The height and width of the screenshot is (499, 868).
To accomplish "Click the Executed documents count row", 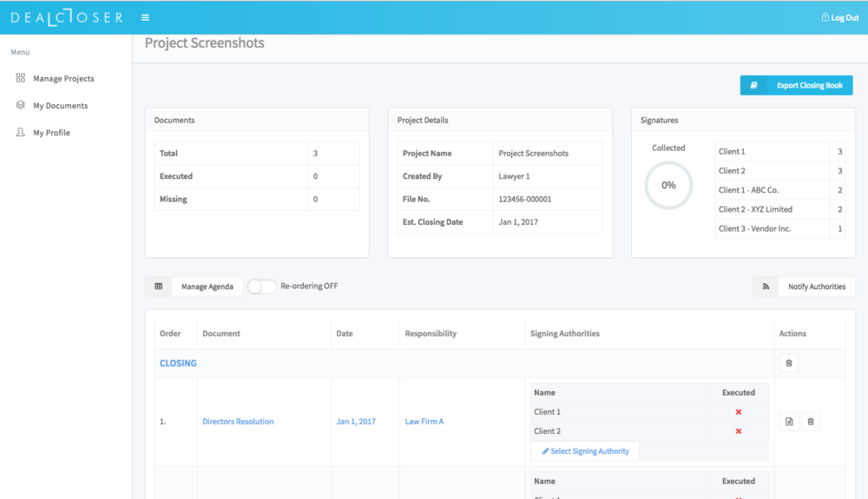I will coord(257,176).
